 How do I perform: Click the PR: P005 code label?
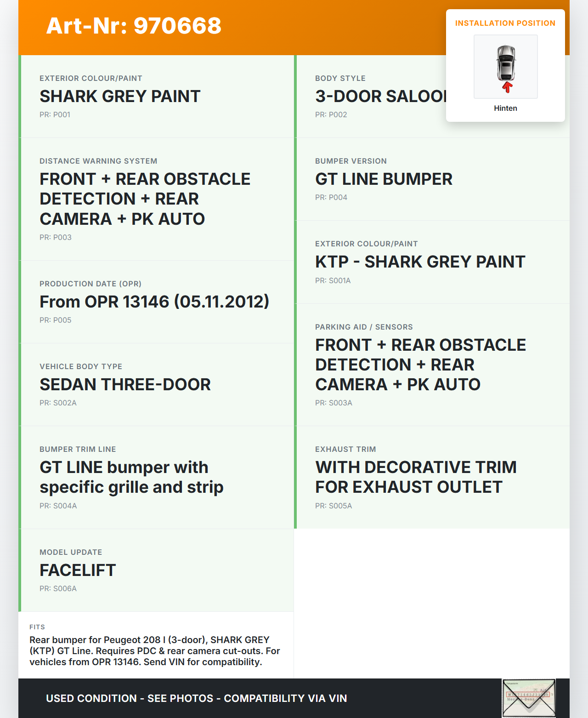click(x=56, y=320)
